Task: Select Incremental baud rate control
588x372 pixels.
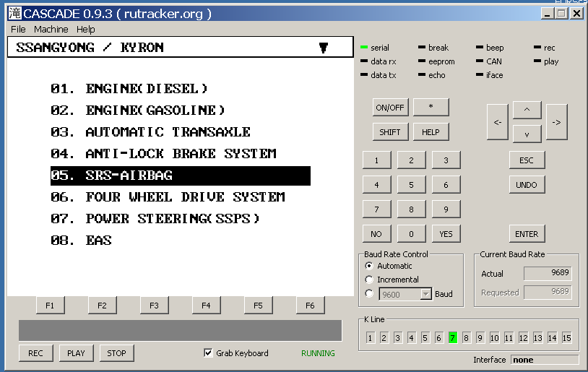Action: pyautogui.click(x=369, y=280)
